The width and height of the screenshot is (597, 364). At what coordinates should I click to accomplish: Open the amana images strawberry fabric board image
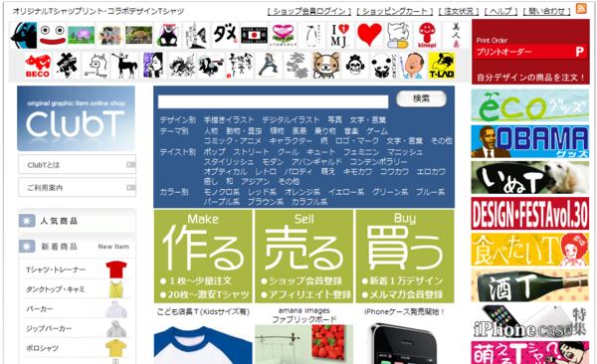click(303, 344)
